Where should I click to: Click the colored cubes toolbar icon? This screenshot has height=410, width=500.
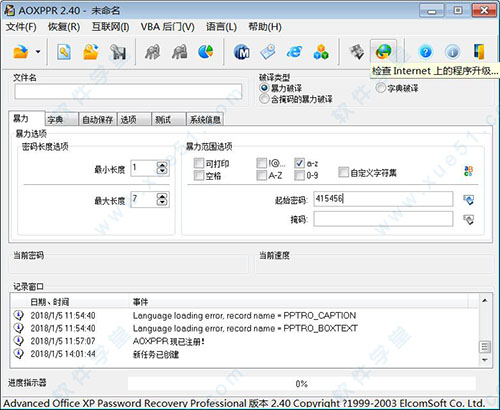pyautogui.click(x=321, y=52)
